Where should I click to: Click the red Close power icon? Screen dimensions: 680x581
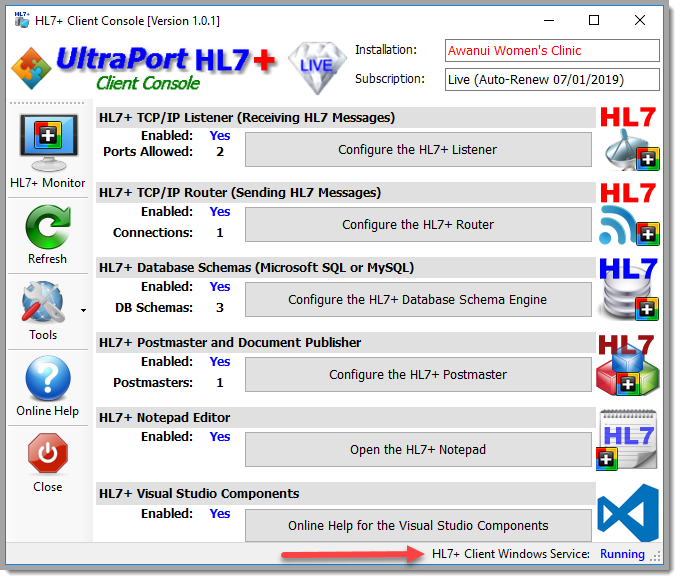(x=48, y=454)
